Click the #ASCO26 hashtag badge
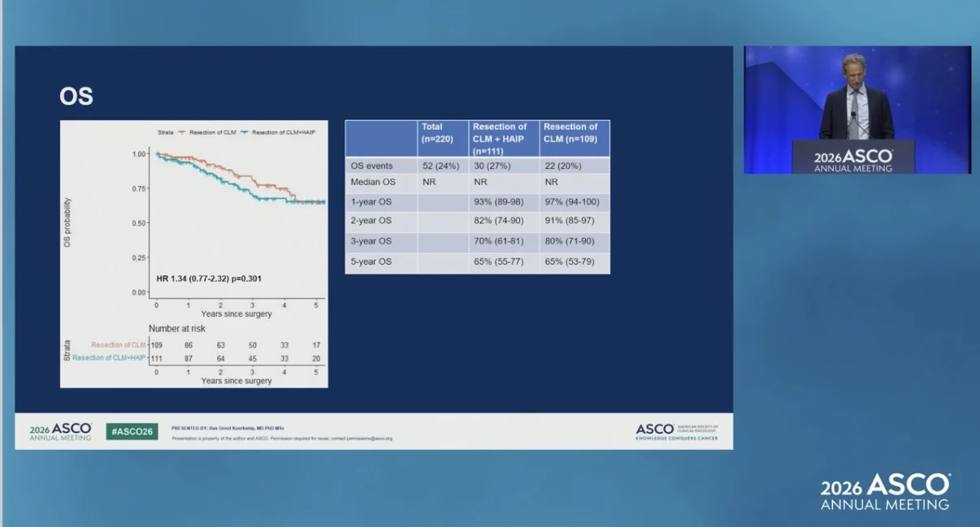The width and height of the screenshot is (980, 527). click(132, 431)
